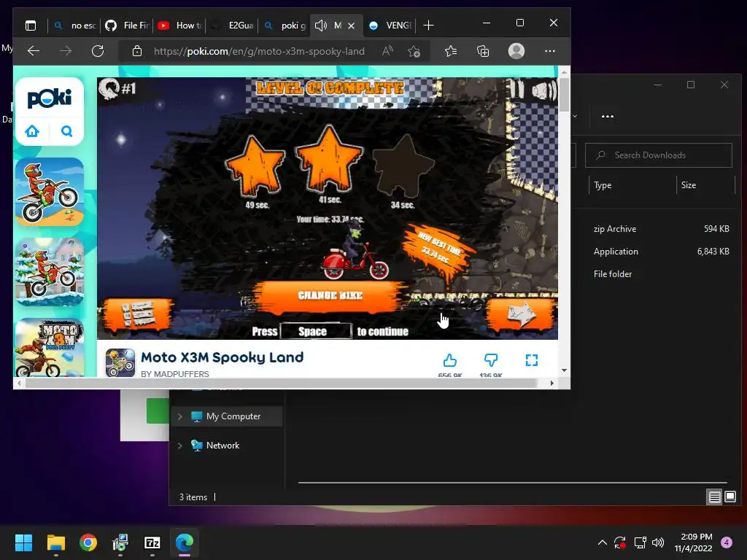Switch to the 'poki g' search tab
The height and width of the screenshot is (560, 747).
(285, 26)
